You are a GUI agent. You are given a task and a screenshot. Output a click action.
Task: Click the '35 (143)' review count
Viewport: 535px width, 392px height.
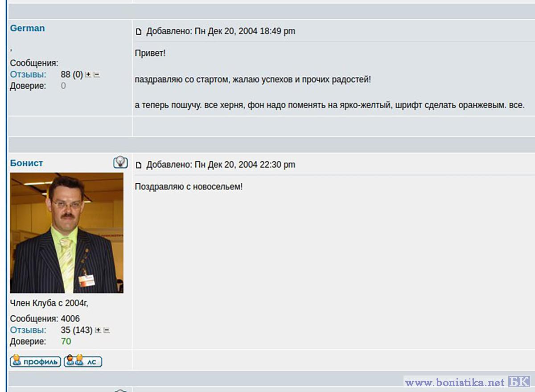76,330
